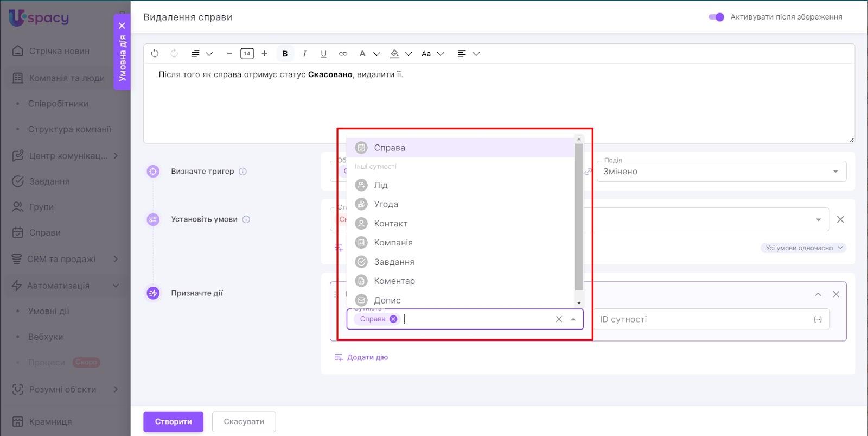Click the ID сутності input field
This screenshot has height=436, width=868.
[x=703, y=319]
